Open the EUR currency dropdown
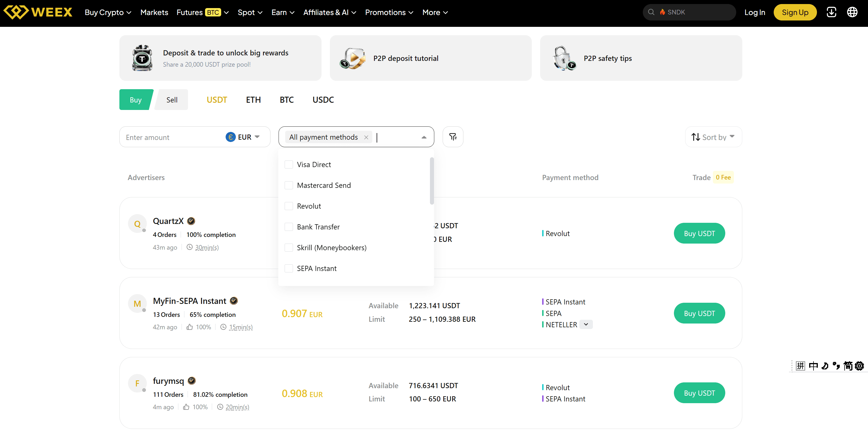Viewport: 868px width, 430px height. click(243, 137)
